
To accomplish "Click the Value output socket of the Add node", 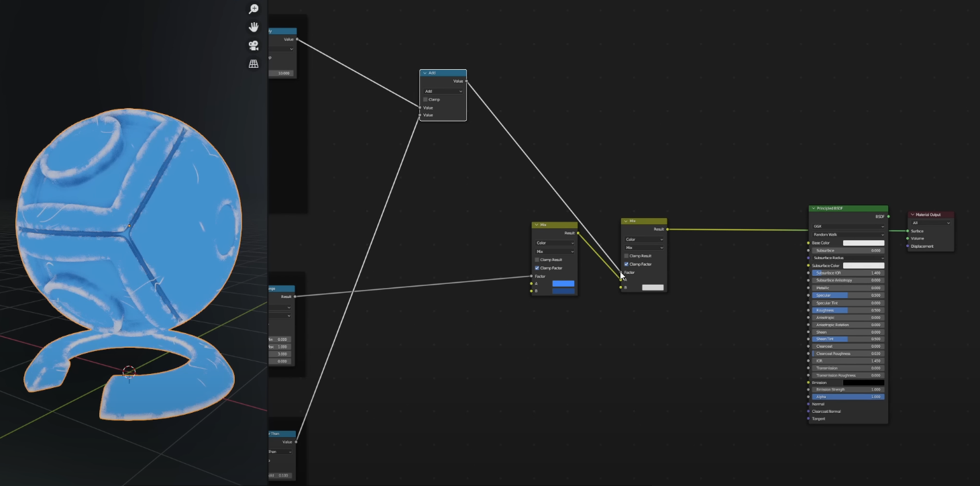I will tap(466, 81).
